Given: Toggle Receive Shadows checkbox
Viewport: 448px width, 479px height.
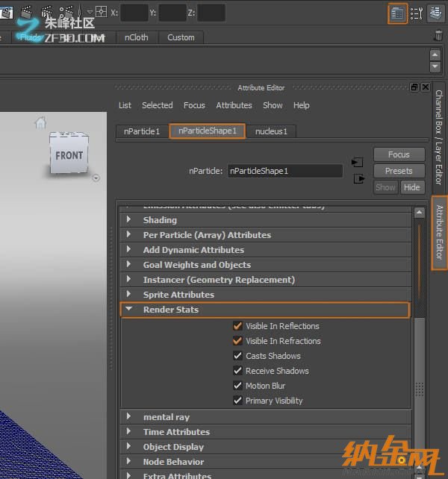Looking at the screenshot, I should 237,371.
